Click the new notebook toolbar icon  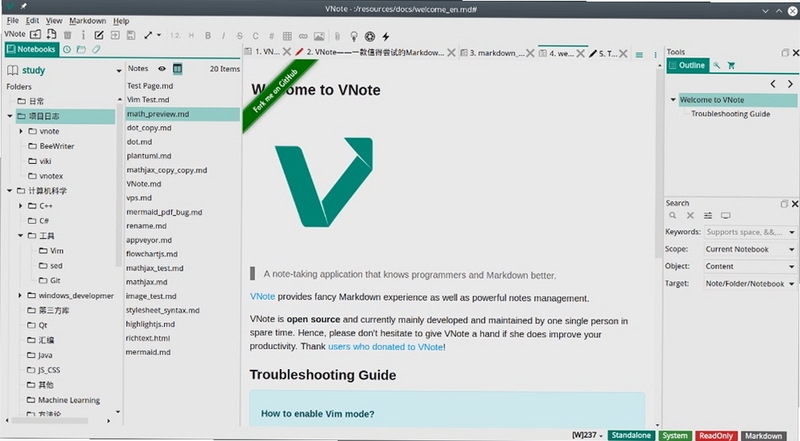click(x=35, y=34)
